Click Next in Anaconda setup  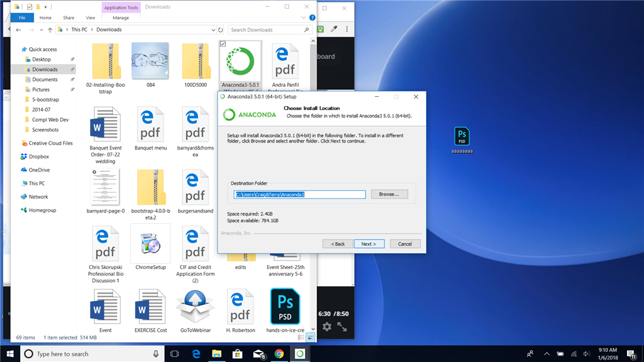[369, 244]
